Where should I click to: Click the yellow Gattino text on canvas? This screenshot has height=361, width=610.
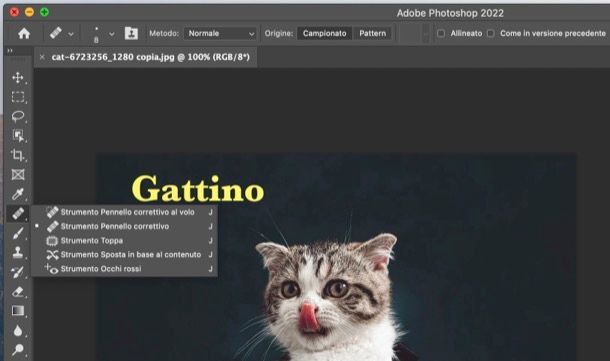pos(198,189)
